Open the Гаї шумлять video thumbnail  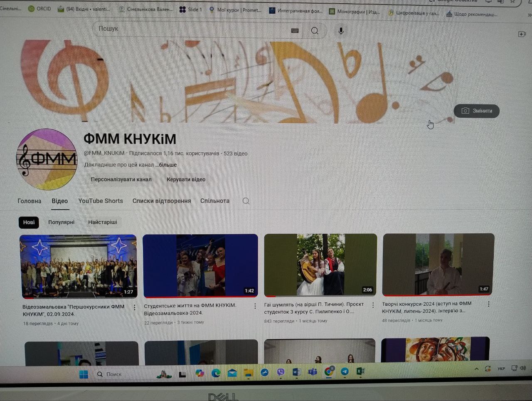(320, 265)
